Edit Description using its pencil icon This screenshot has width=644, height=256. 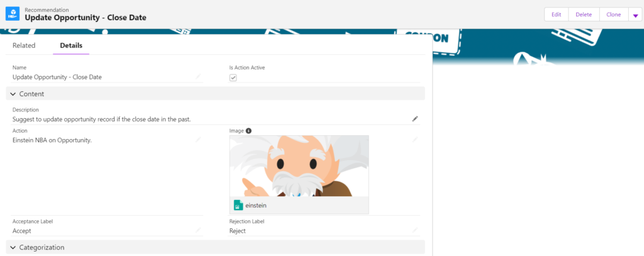point(415,119)
